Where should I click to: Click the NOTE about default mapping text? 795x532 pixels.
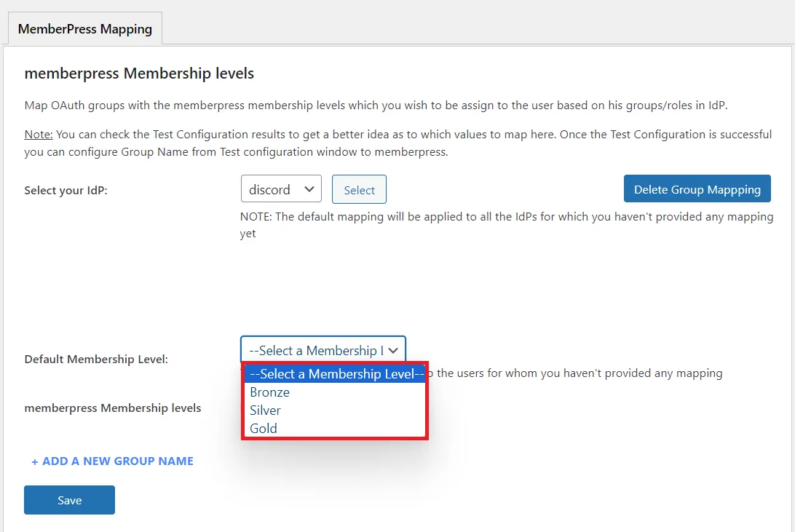(x=507, y=225)
